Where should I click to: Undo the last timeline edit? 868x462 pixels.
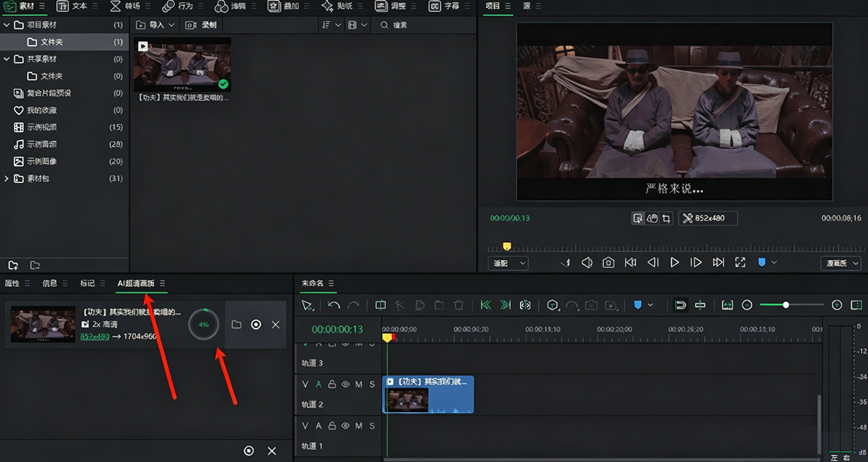(333, 305)
